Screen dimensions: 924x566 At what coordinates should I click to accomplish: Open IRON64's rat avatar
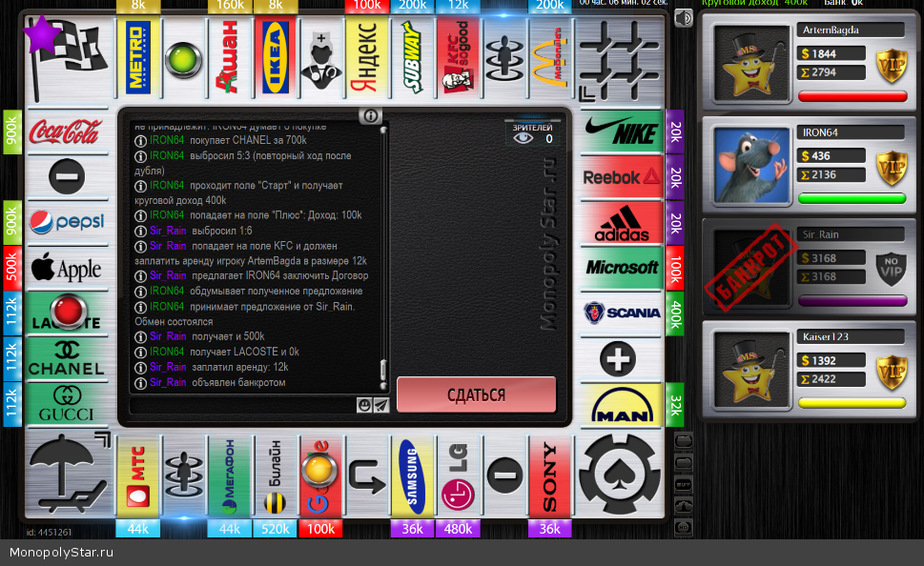click(x=750, y=166)
